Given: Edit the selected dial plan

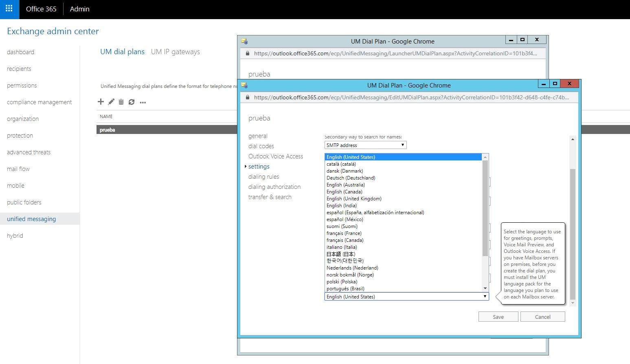Looking at the screenshot, I should 111,102.
